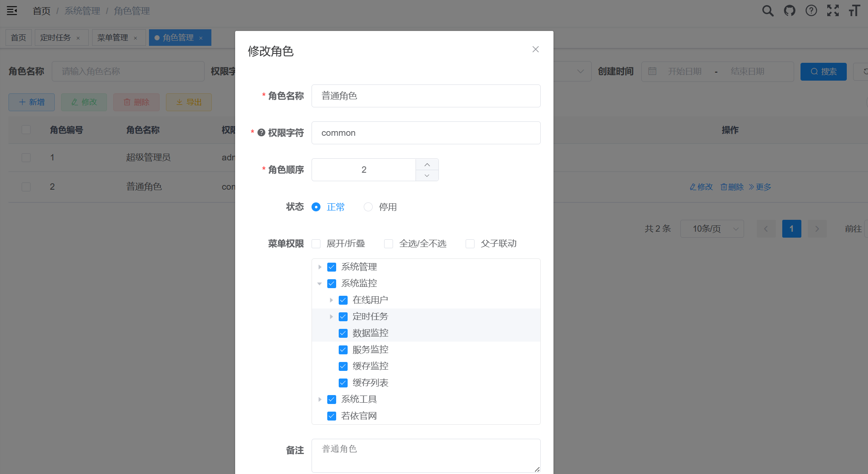The height and width of the screenshot is (474, 868).
Task: Select the 停用 status radio button
Action: click(x=368, y=207)
